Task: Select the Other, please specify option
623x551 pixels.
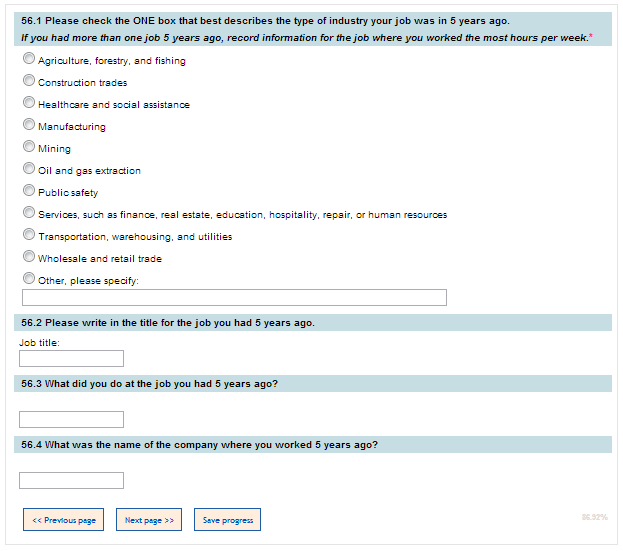Action: 29,279
